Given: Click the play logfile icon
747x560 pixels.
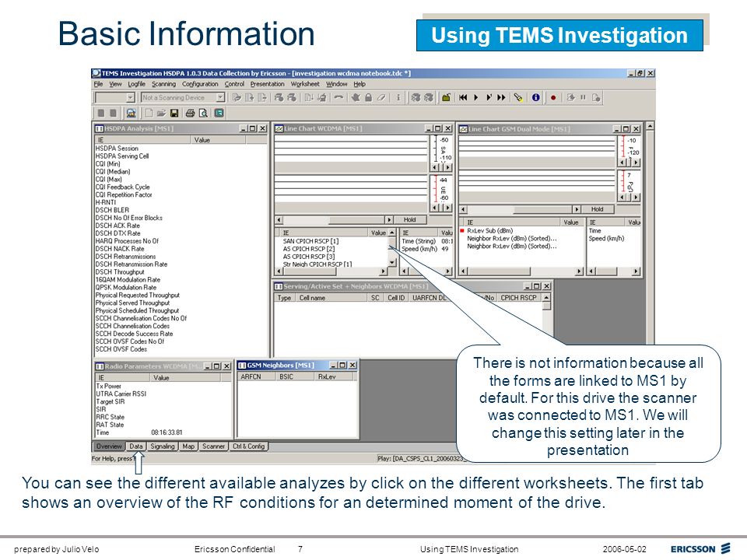Looking at the screenshot, I should (475, 98).
